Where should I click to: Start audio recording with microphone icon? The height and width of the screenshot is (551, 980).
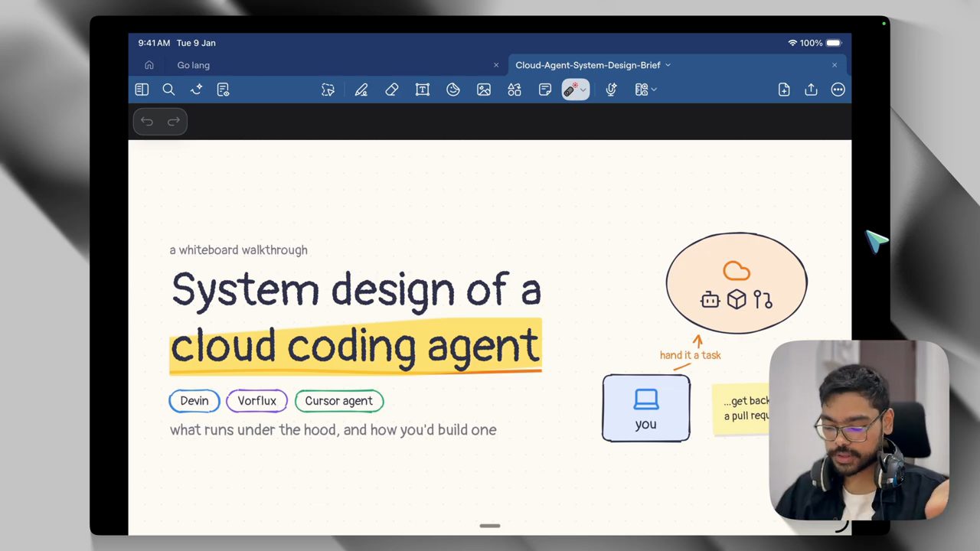point(611,90)
